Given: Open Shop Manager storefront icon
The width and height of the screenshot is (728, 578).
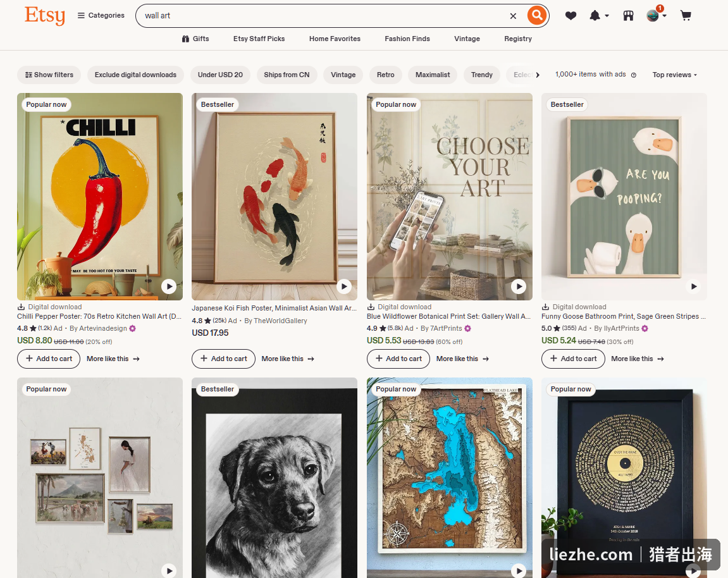Looking at the screenshot, I should pyautogui.click(x=628, y=16).
